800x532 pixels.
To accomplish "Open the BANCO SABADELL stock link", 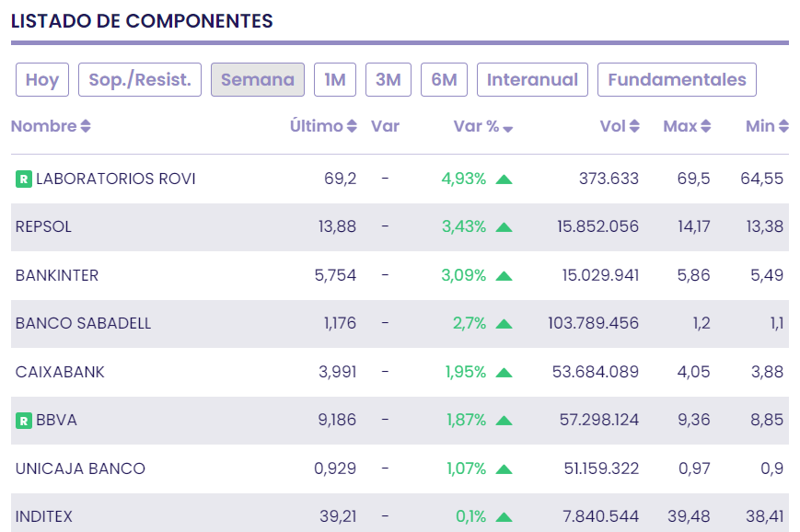I will (83, 324).
